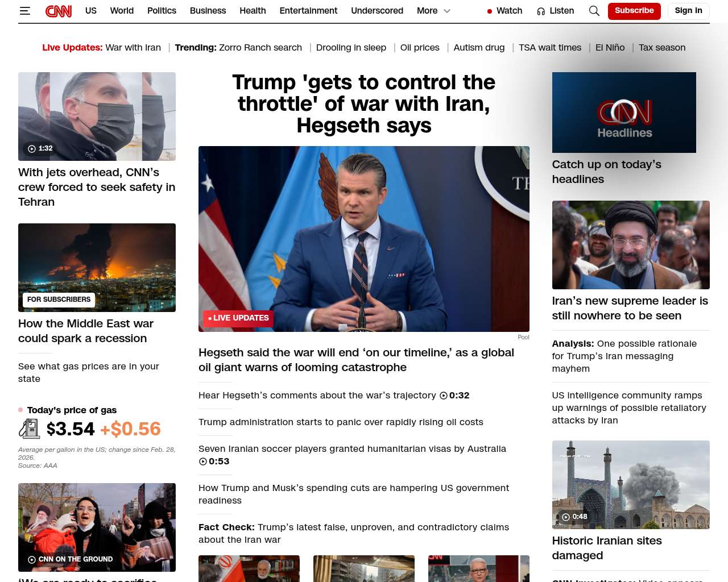Open trending topic Zorro Ranch search
This screenshot has height=582, width=728.
pos(260,48)
